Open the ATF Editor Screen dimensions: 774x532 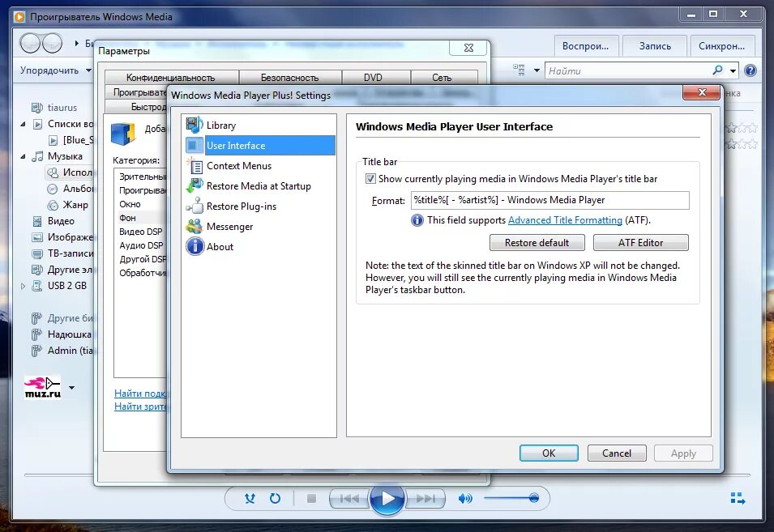pyautogui.click(x=641, y=243)
